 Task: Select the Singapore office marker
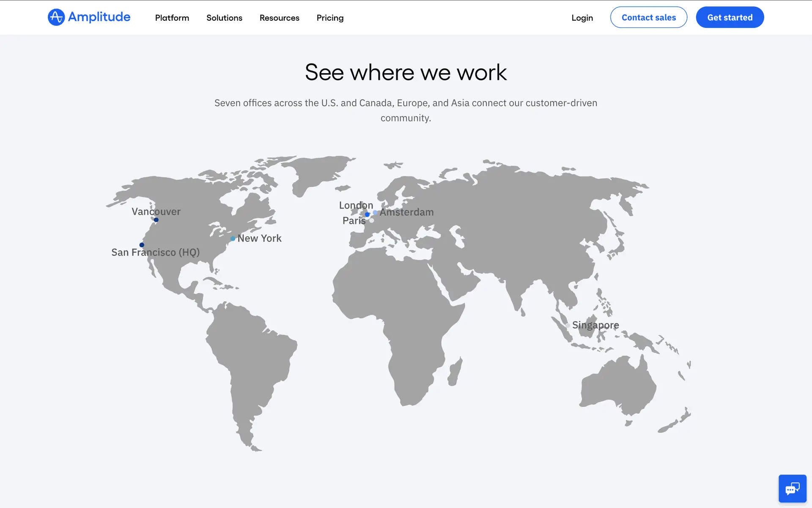click(568, 326)
